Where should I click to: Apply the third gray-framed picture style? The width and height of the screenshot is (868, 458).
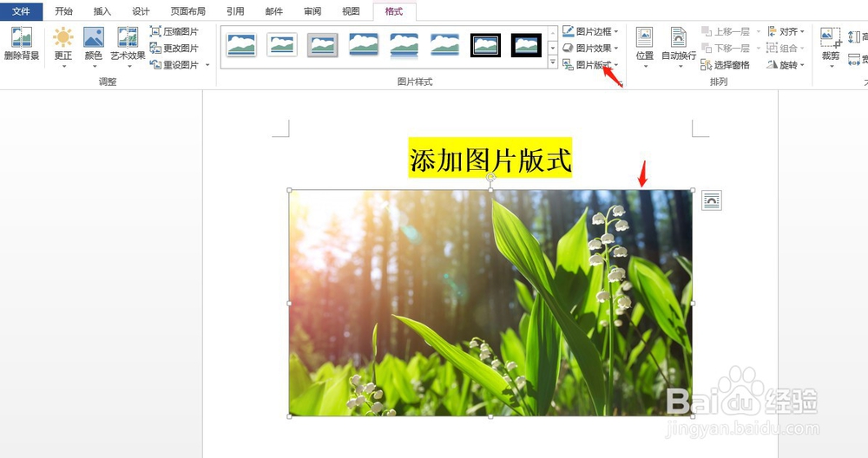pyautogui.click(x=323, y=45)
